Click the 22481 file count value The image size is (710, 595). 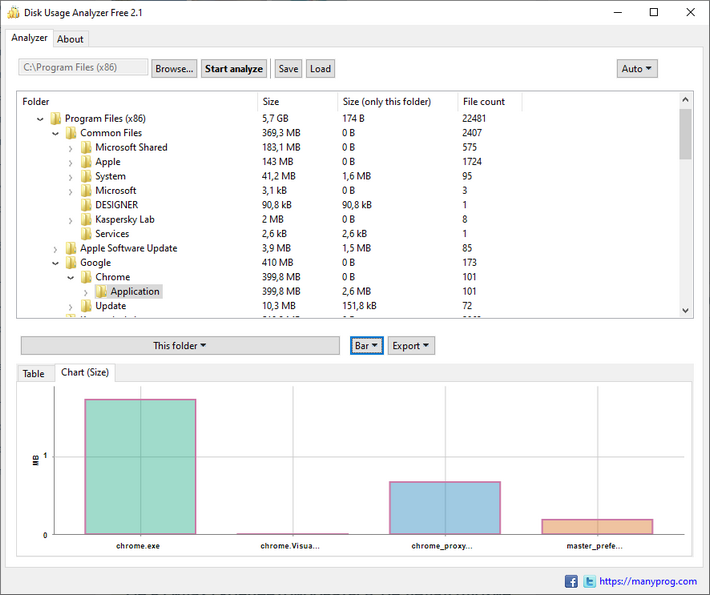(x=474, y=119)
